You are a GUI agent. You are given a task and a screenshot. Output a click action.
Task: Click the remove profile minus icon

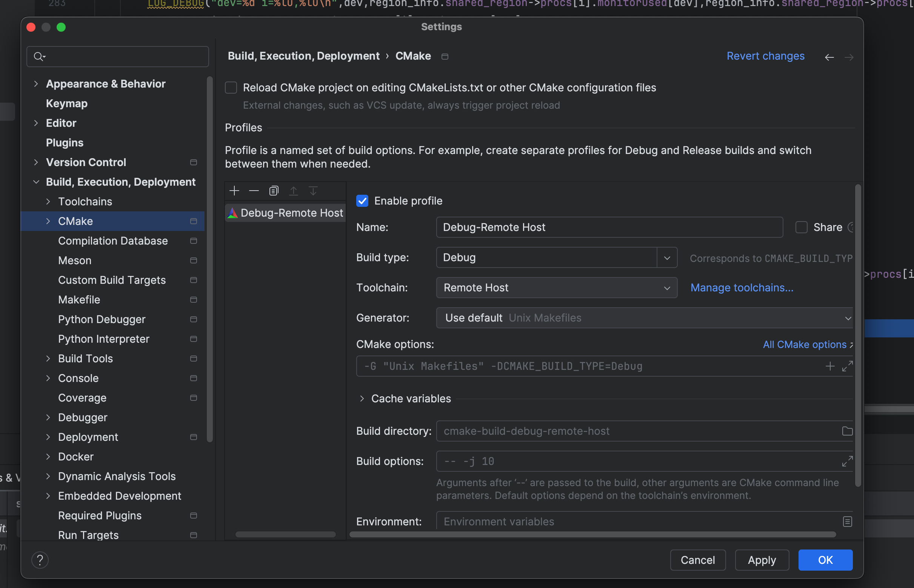point(253,191)
